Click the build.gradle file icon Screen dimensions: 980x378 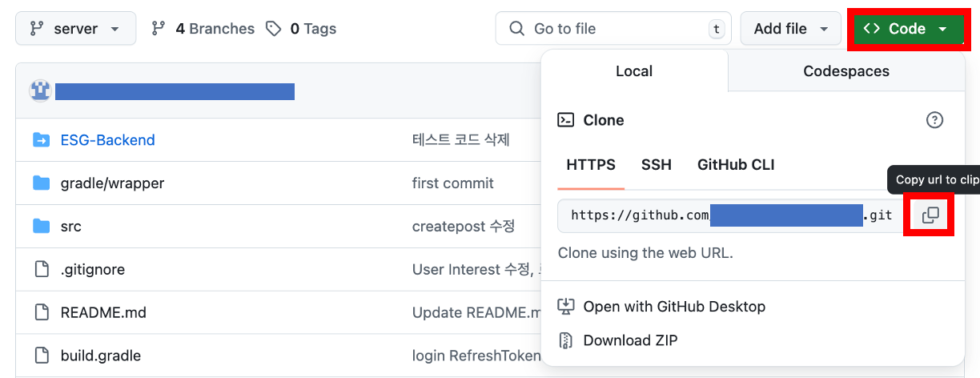pyautogui.click(x=42, y=356)
